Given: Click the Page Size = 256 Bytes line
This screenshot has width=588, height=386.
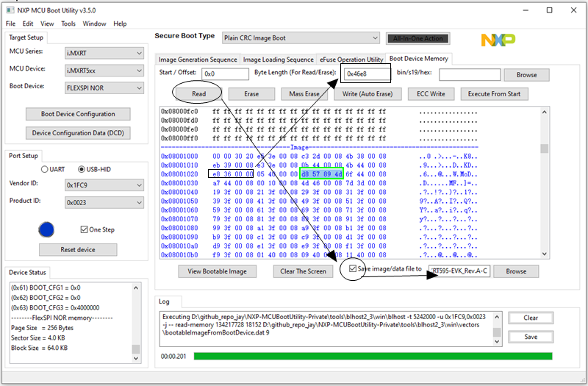Looking at the screenshot, I should [x=43, y=328].
